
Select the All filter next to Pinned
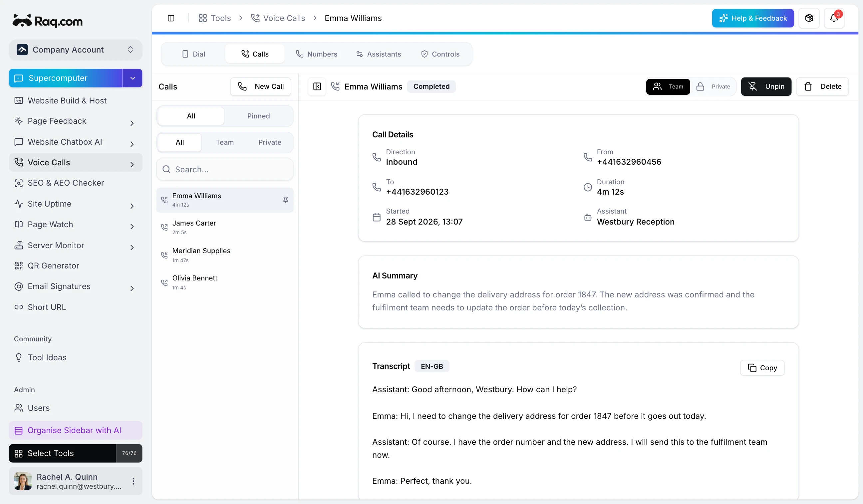191,116
